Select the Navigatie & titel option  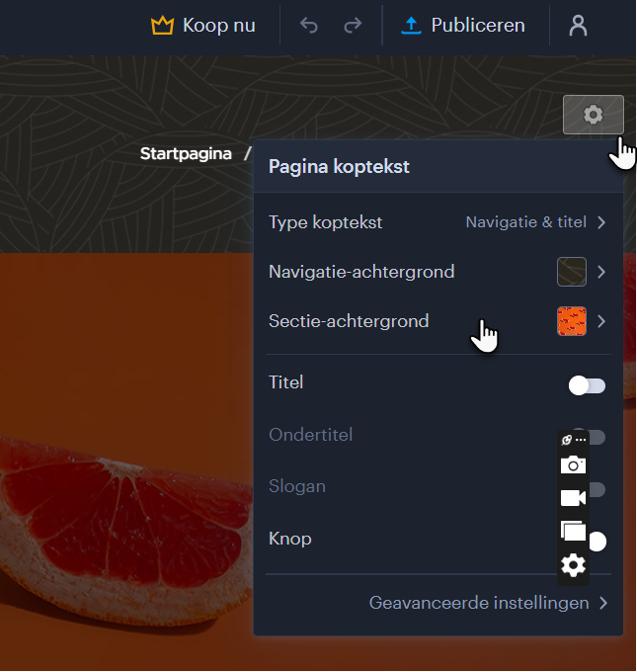pyautogui.click(x=525, y=222)
